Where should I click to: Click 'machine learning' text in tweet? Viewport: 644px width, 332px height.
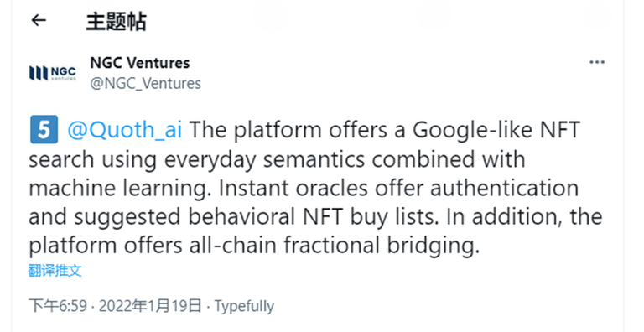coord(121,189)
